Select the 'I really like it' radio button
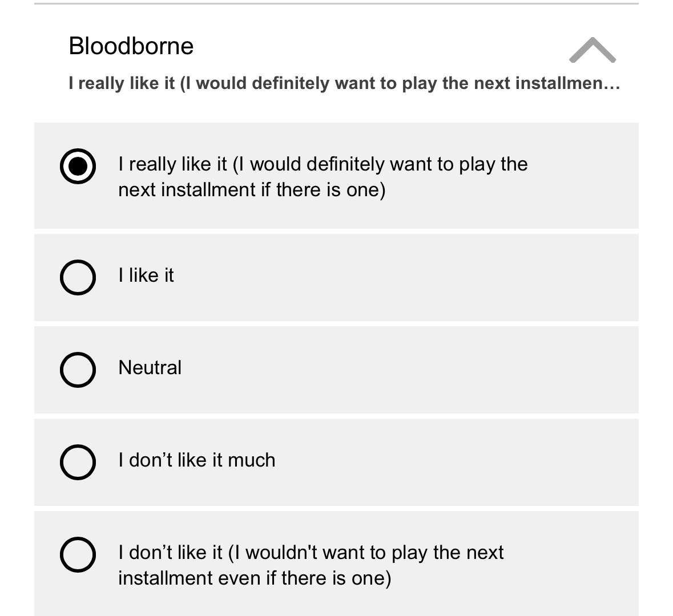This screenshot has height=616, width=673. [78, 165]
